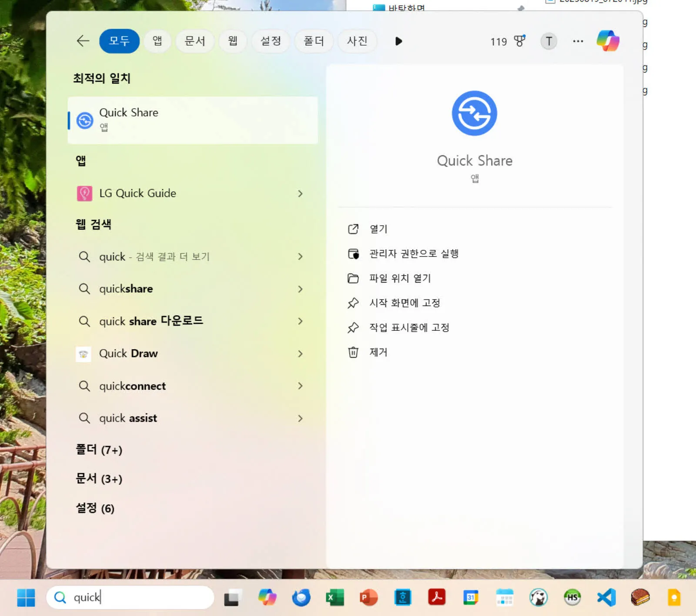Open the green HS taskbar app
This screenshot has width=696, height=616.
(x=572, y=597)
